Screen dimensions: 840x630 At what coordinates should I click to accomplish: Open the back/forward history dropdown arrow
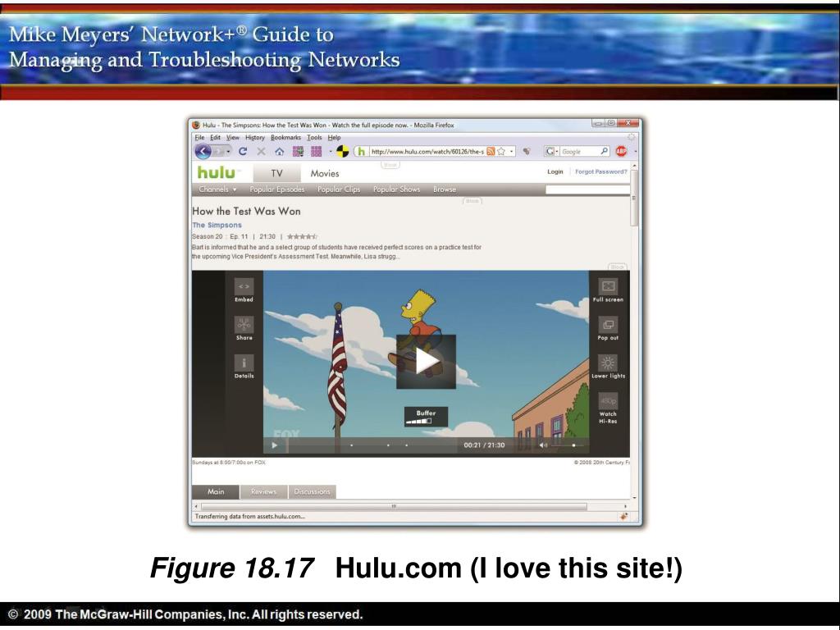pos(229,152)
